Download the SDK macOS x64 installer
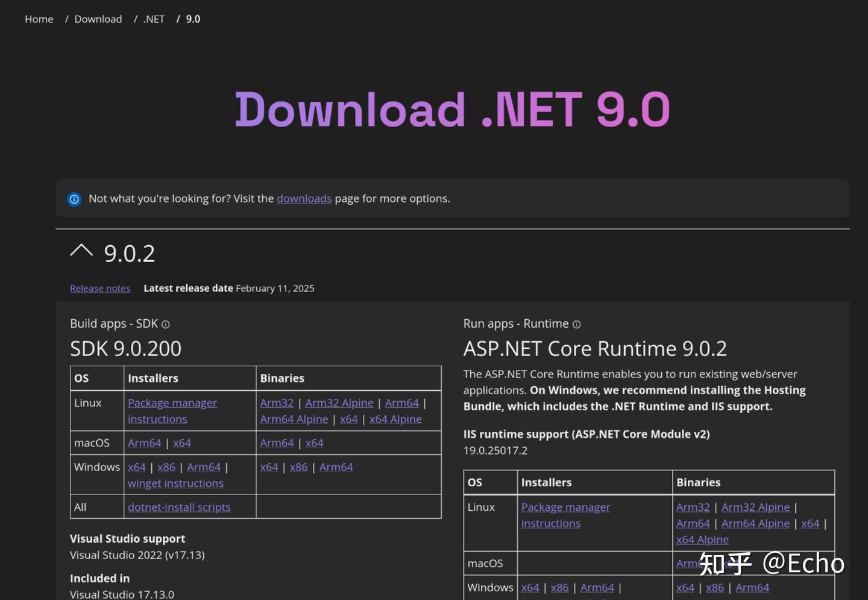The width and height of the screenshot is (868, 600). click(182, 443)
